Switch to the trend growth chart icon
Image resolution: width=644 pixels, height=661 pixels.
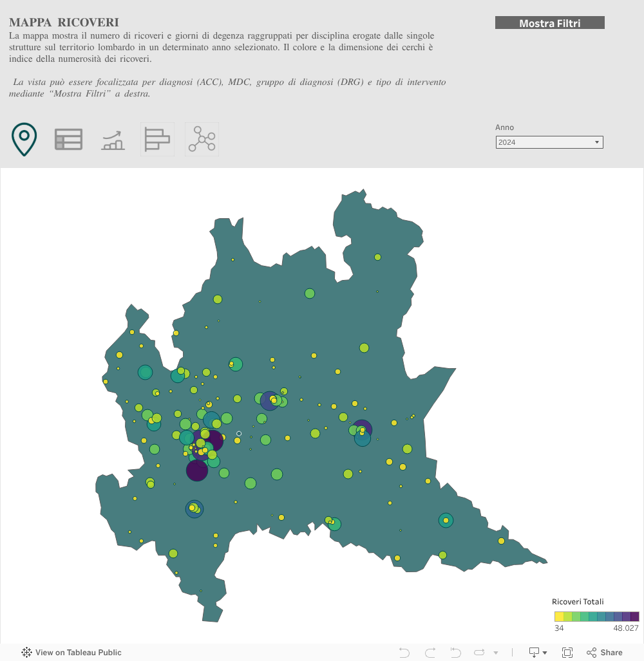(113, 140)
